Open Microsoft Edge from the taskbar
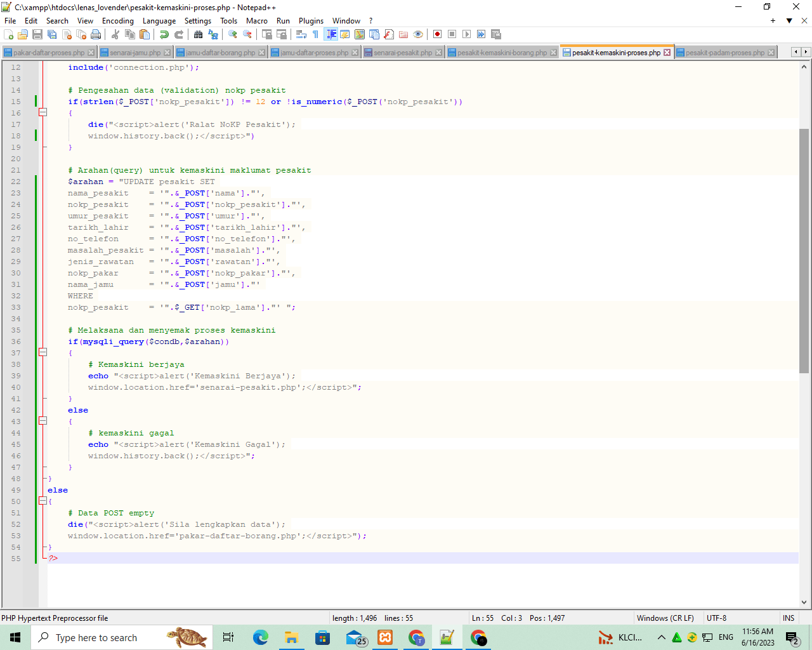 (260, 637)
